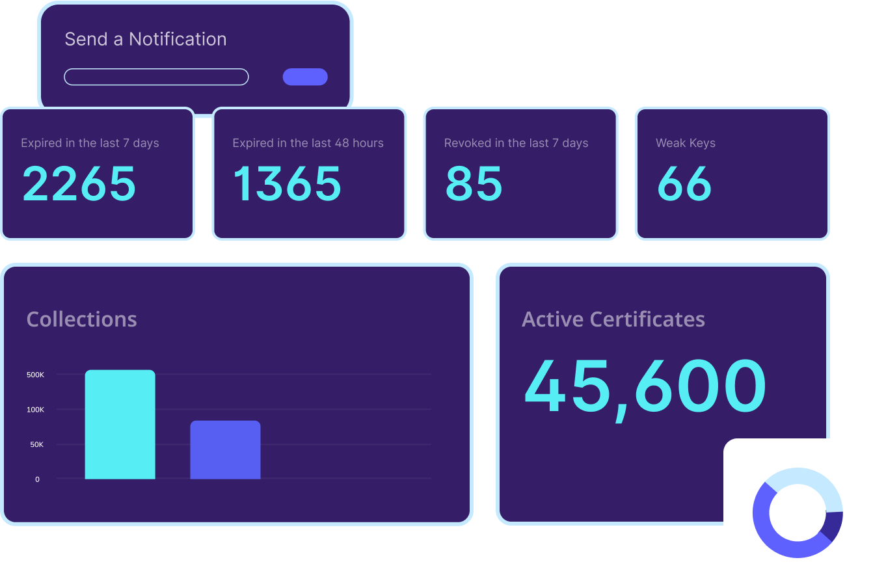This screenshot has height=588, width=873.
Task: Click the 85 revoked count
Action: click(474, 183)
